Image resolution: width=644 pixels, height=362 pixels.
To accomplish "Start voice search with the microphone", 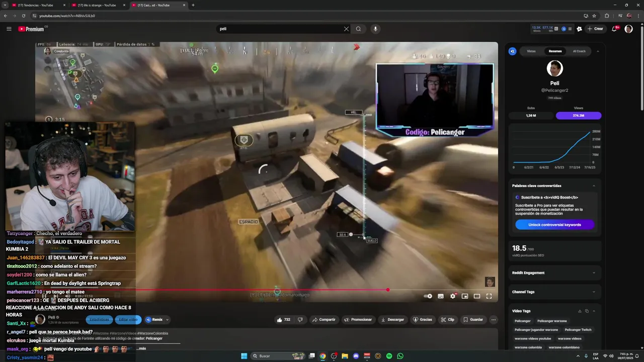I will pyautogui.click(x=375, y=29).
